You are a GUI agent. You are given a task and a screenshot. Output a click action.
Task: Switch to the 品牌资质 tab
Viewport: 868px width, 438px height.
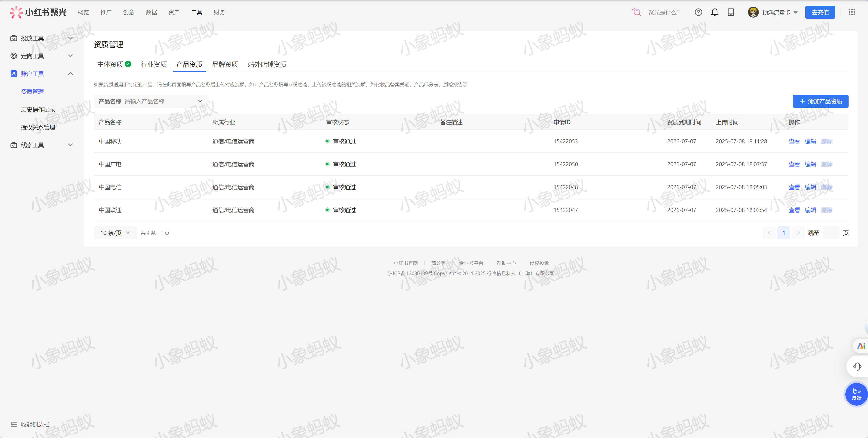[x=225, y=64]
